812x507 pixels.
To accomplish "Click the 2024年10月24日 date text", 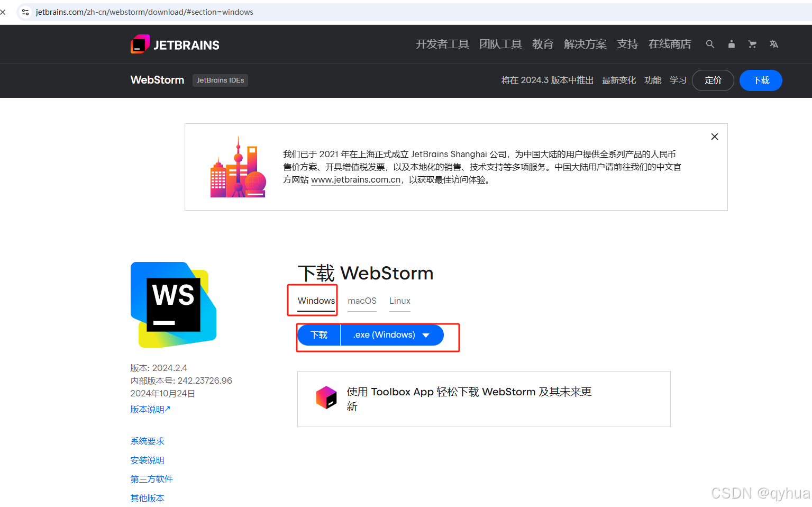I will [x=163, y=394].
